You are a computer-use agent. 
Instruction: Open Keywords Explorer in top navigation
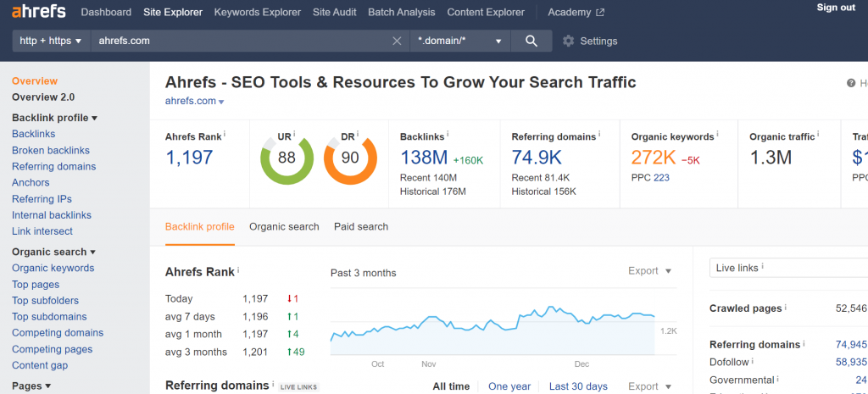coord(258,12)
